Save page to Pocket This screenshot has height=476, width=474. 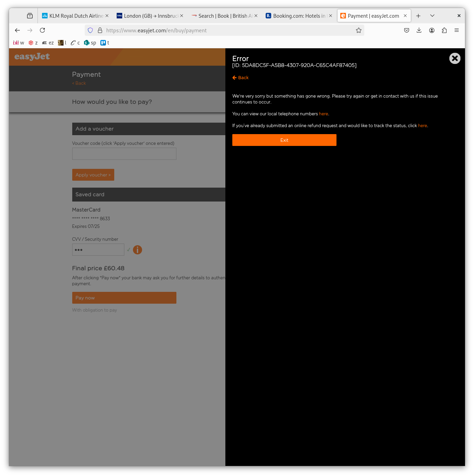[x=407, y=31]
